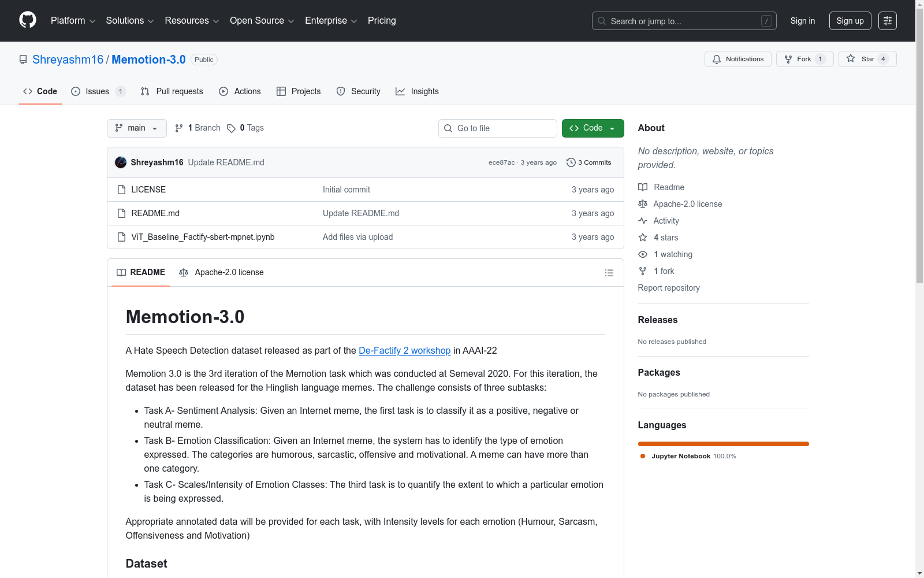The height and width of the screenshot is (578, 924).
Task: Click the Sign up button
Action: 850,21
